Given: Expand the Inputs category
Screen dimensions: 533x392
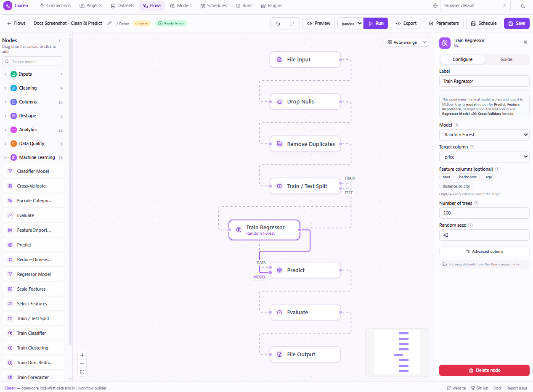Looking at the screenshot, I should (34, 74).
